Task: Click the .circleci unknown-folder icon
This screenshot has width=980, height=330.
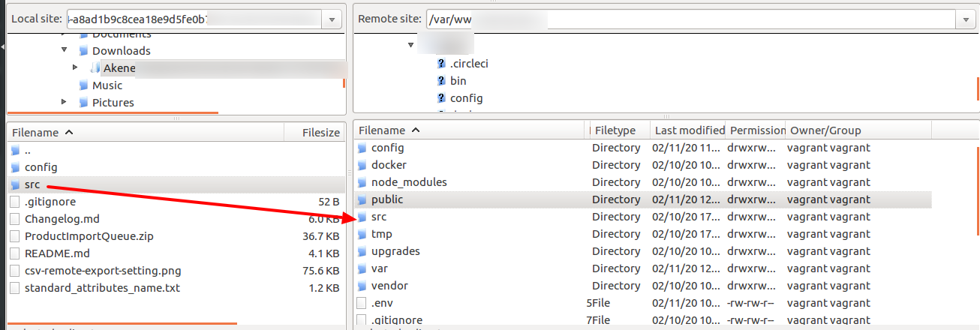Action: pyautogui.click(x=441, y=64)
